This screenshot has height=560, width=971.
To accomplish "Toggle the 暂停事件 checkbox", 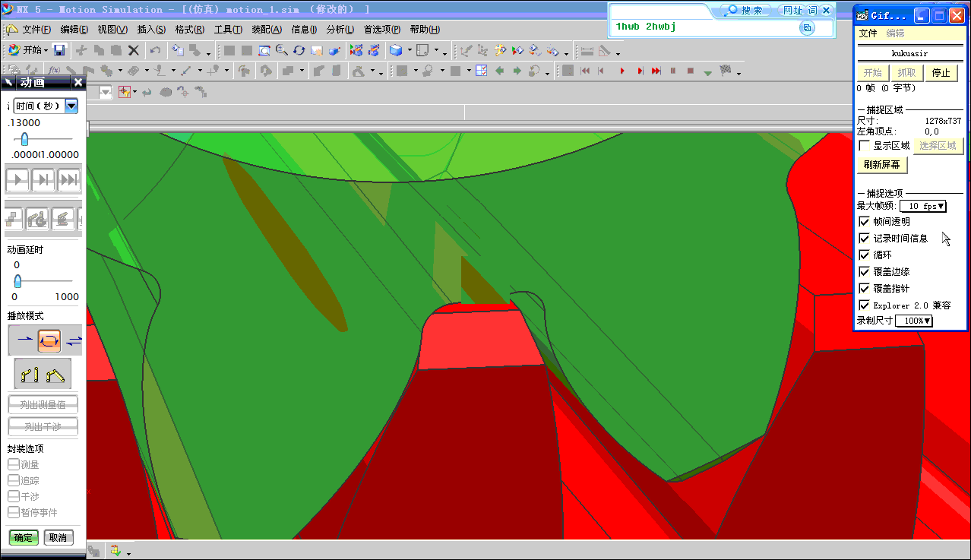I will [13, 512].
